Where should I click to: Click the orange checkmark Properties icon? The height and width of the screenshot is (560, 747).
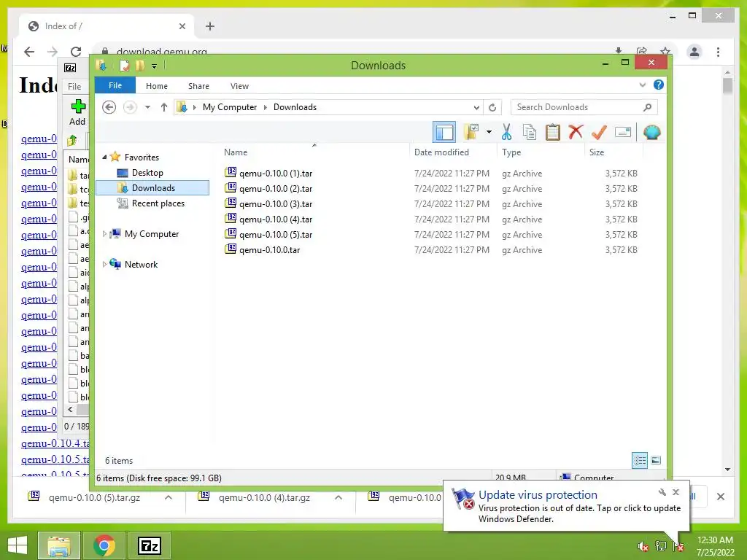[x=599, y=132]
